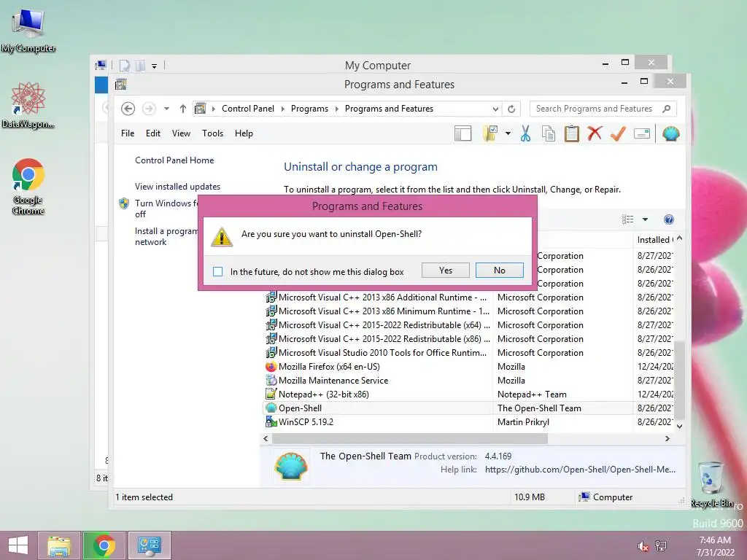Click the vertical scrollbar down arrow
This screenshot has width=747, height=560.
click(x=680, y=426)
